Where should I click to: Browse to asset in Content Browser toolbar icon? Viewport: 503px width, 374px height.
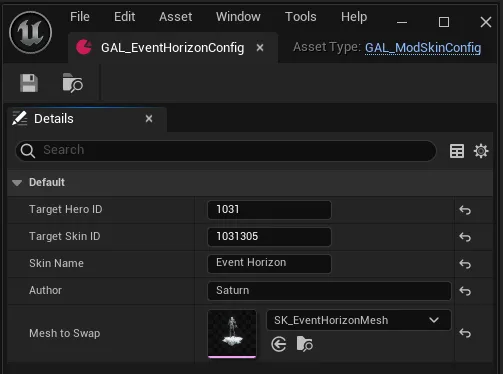pos(73,83)
